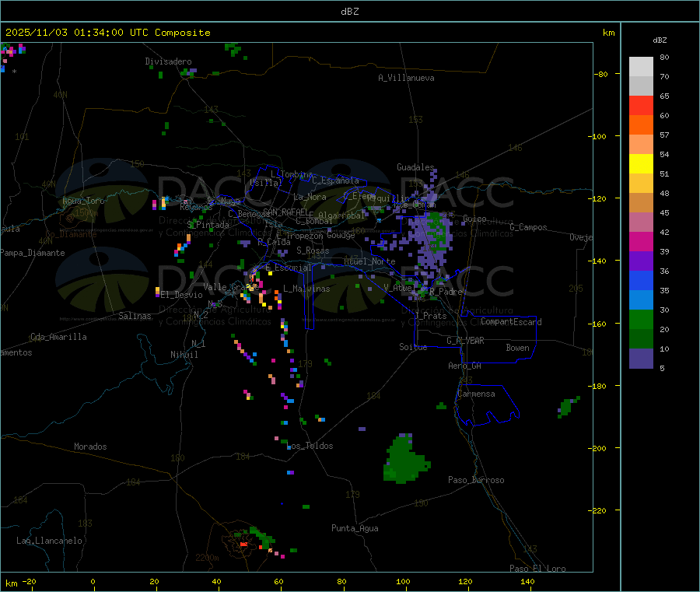Select the Bowen label on the map

[517, 348]
